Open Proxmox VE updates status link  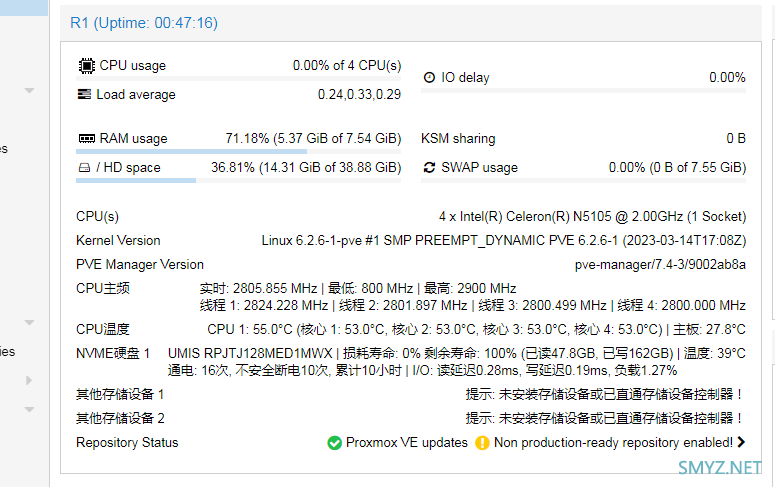click(407, 443)
